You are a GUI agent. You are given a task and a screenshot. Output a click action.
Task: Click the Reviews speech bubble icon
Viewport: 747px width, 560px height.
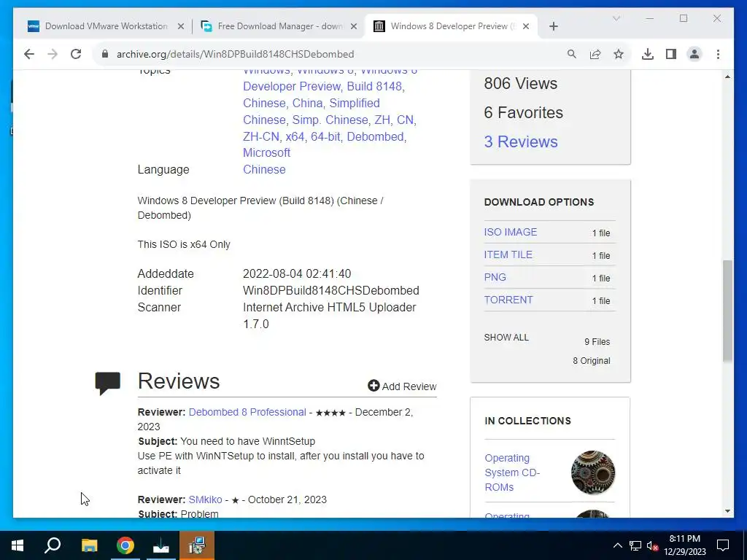(108, 384)
